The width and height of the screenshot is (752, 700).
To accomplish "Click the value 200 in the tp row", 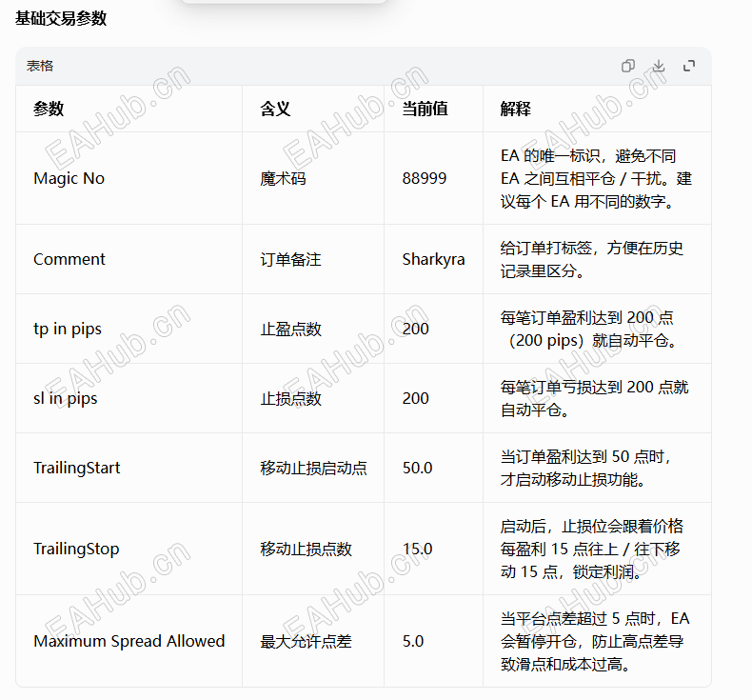I will (415, 330).
